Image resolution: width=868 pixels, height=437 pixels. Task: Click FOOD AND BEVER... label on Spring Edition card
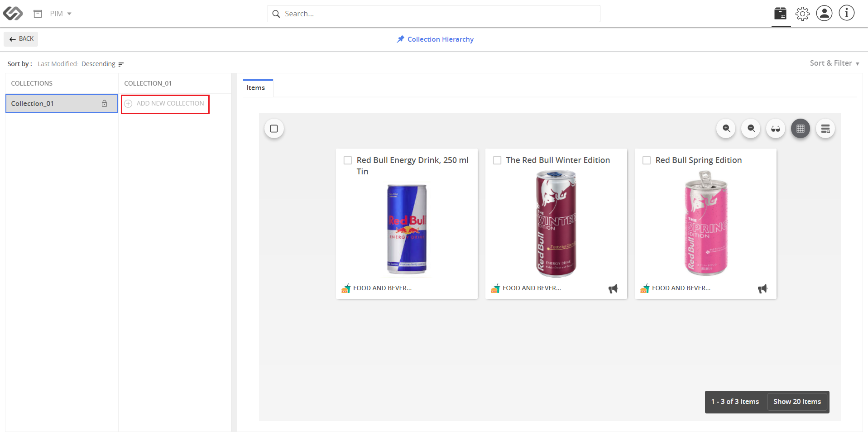[681, 288]
